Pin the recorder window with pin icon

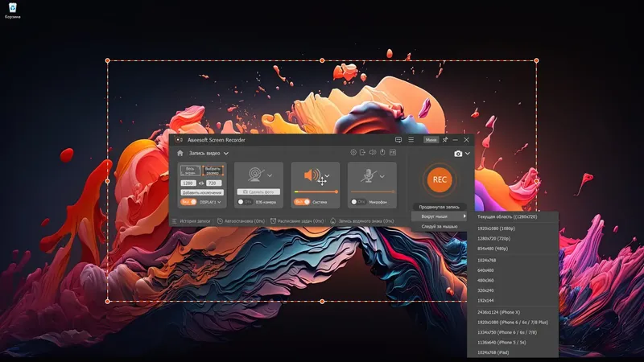[x=445, y=140]
